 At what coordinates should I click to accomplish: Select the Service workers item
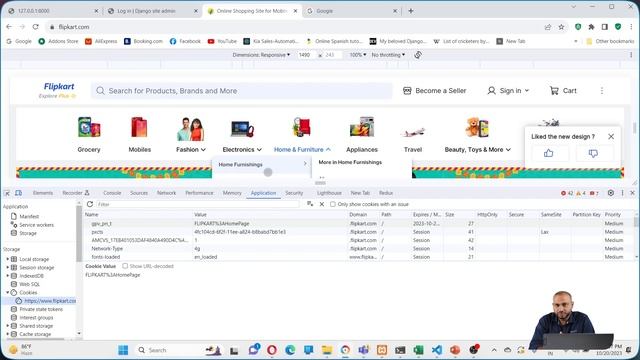coord(36,225)
